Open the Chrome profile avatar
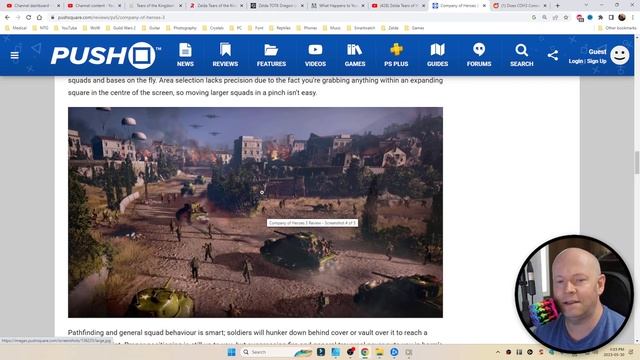Screen dimensions: 640x360 tap(622, 17)
